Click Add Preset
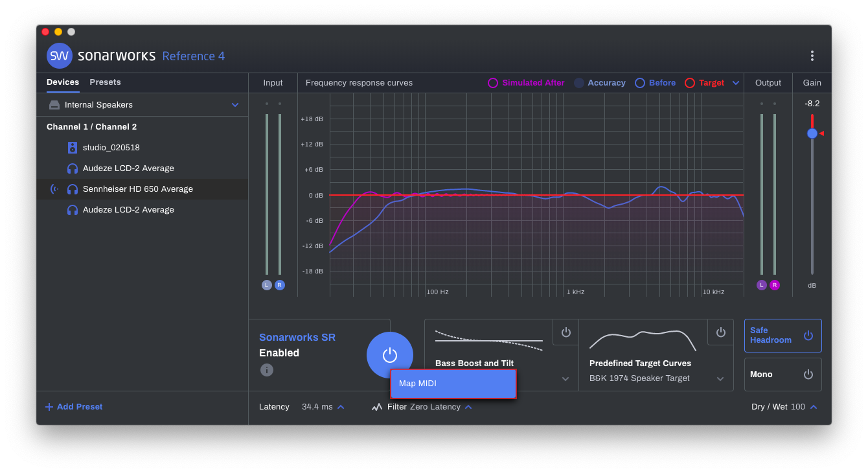This screenshot has width=868, height=473. 74,407
